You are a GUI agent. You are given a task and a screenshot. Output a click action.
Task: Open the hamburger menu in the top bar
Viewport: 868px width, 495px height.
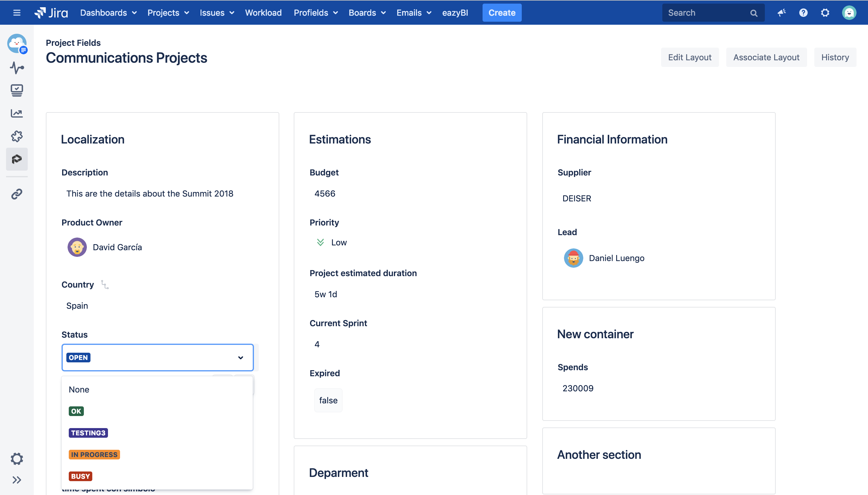(17, 13)
